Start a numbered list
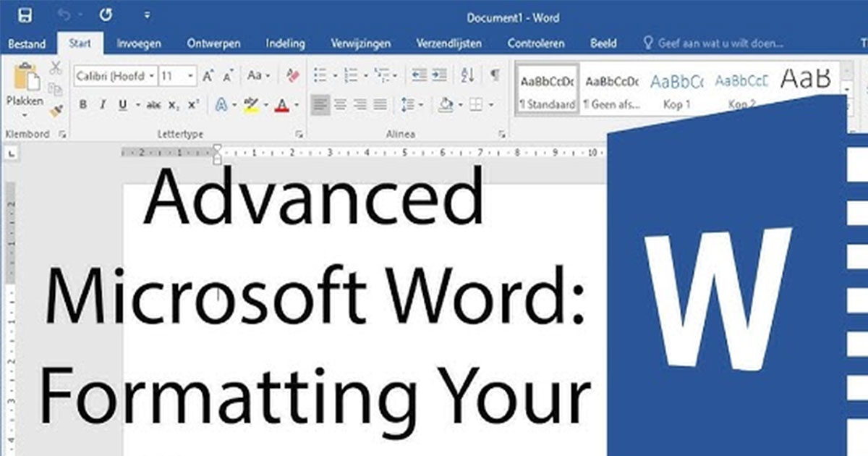The width and height of the screenshot is (868, 456). point(352,75)
